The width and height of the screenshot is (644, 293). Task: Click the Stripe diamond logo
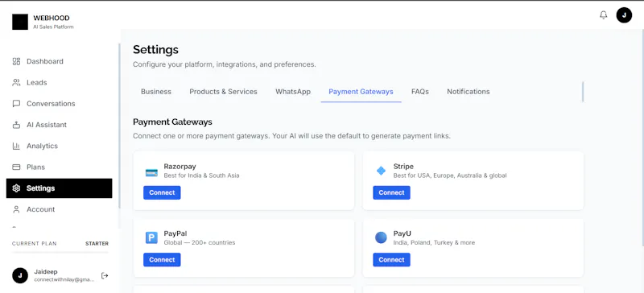(x=381, y=171)
